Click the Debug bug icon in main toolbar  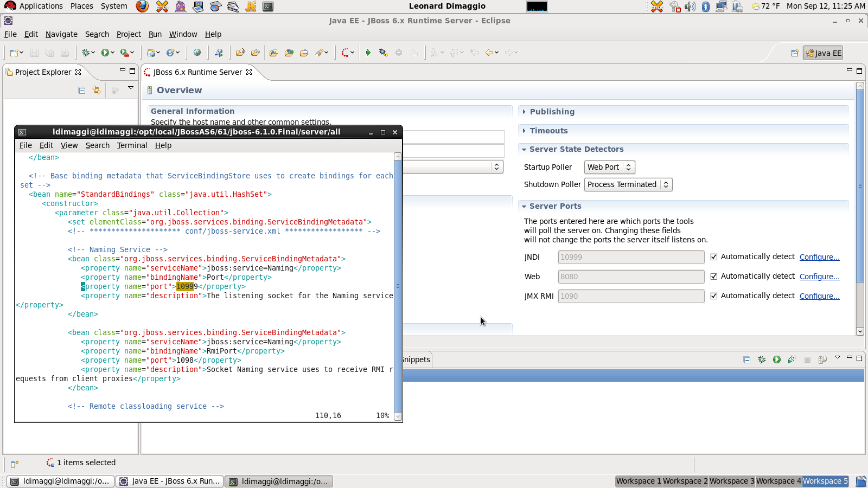[x=86, y=53]
